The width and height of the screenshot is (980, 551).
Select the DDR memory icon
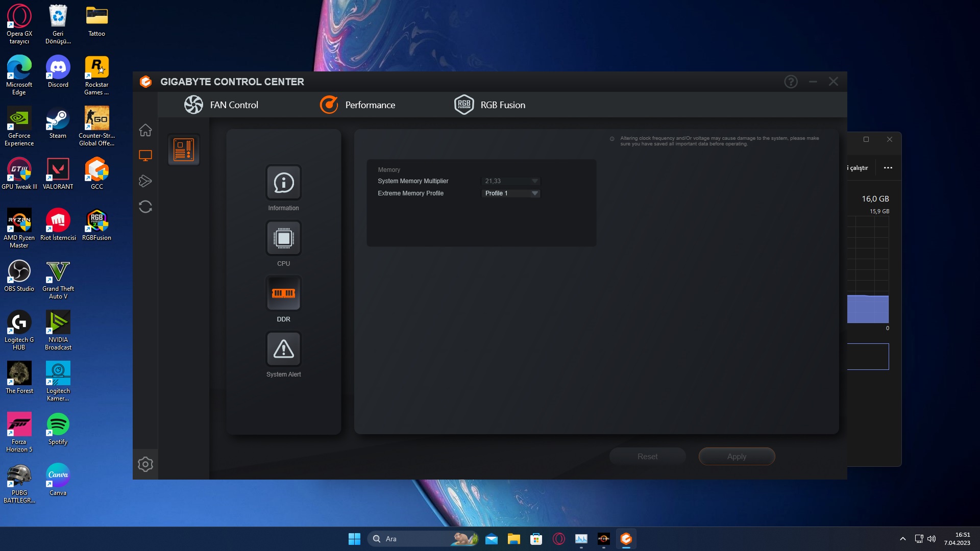pyautogui.click(x=283, y=293)
